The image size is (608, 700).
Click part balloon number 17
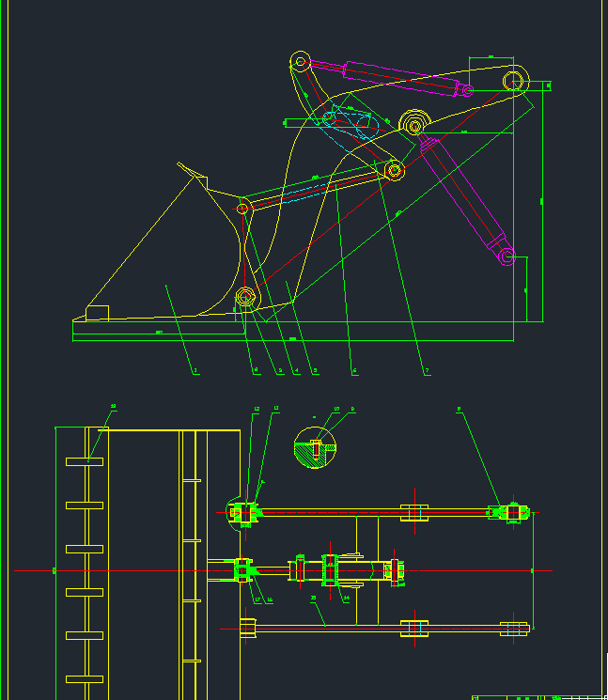coord(257,600)
